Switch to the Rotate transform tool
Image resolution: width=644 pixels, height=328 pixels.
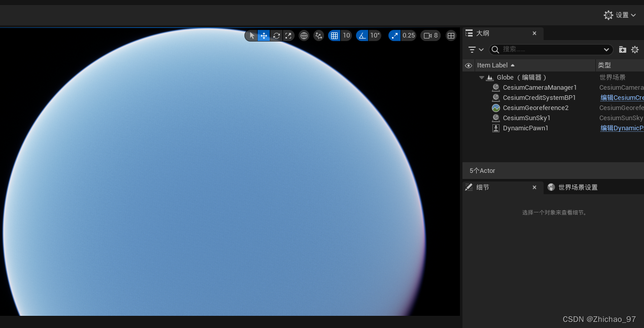coord(276,35)
